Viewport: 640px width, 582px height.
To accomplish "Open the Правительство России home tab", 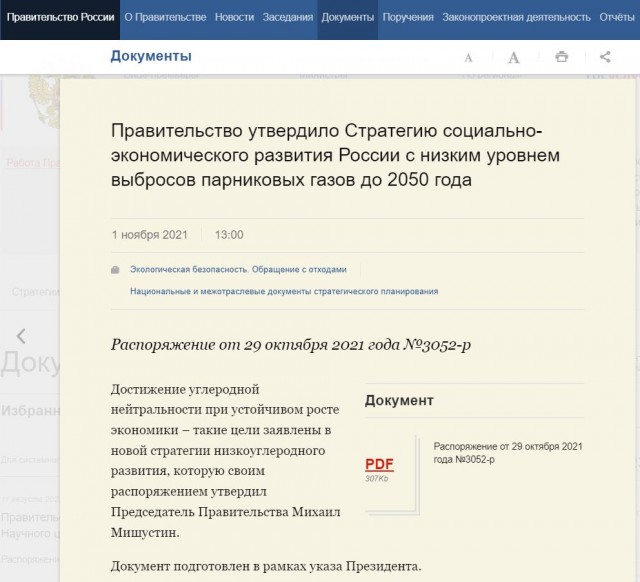I will coord(60,17).
